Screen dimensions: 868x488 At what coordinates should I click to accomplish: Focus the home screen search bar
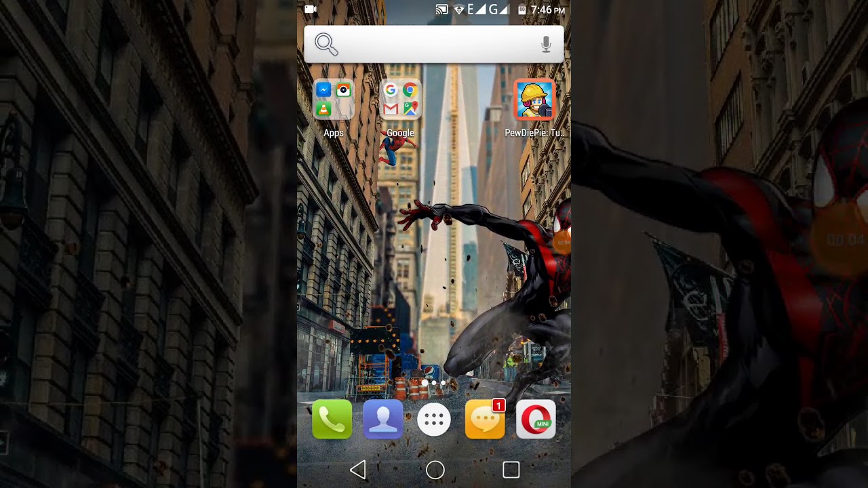(x=434, y=45)
